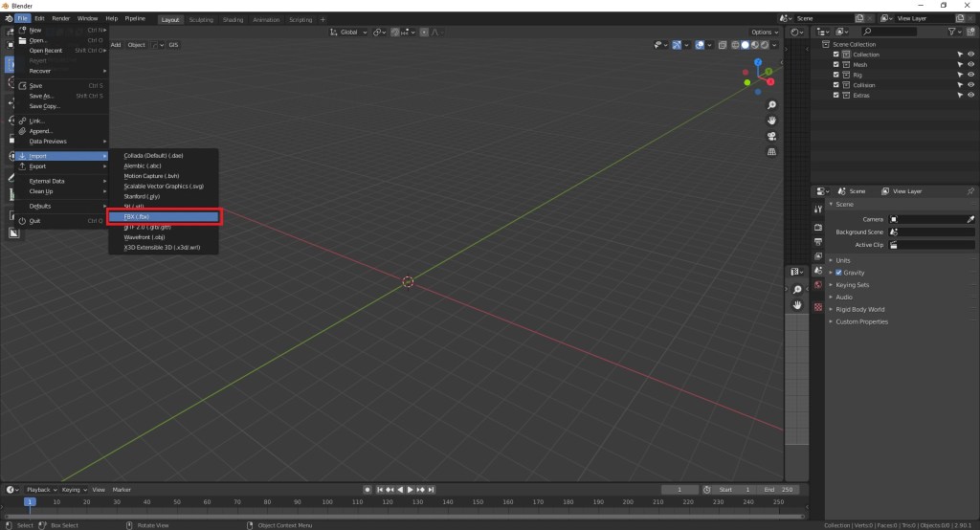
Task: Expand the Units panel
Action: pos(842,260)
